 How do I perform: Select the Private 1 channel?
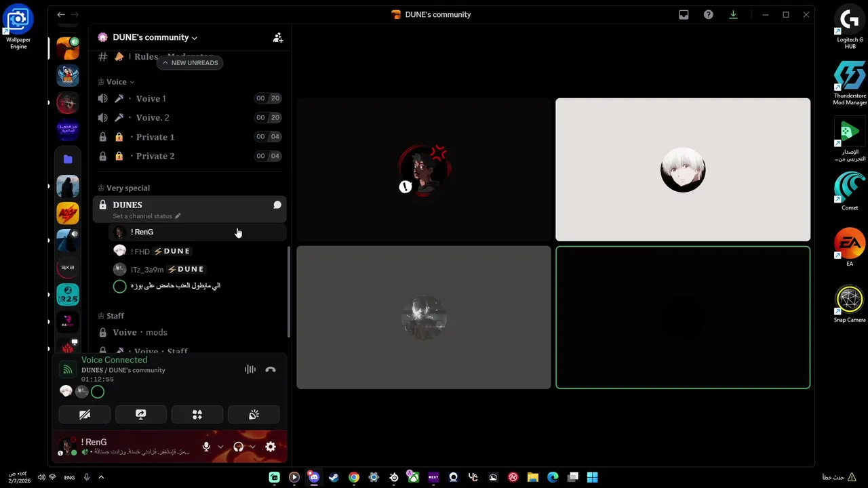189,137
